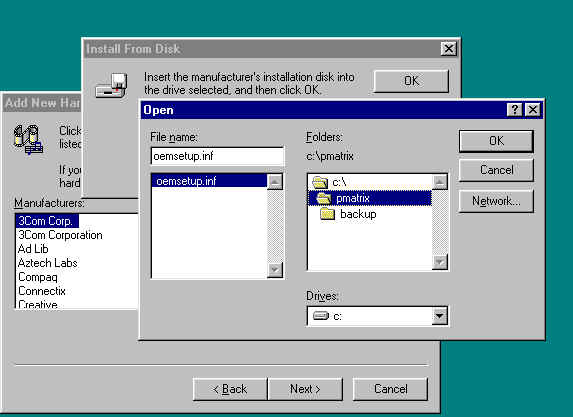The width and height of the screenshot is (573, 417).
Task: Click the c:\ open folder icon
Action: [320, 182]
